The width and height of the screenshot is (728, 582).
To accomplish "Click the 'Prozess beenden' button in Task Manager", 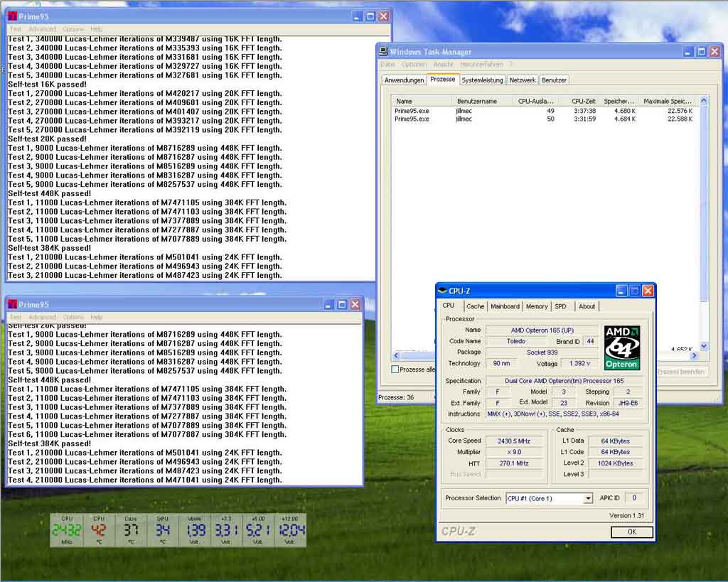I will click(681, 372).
